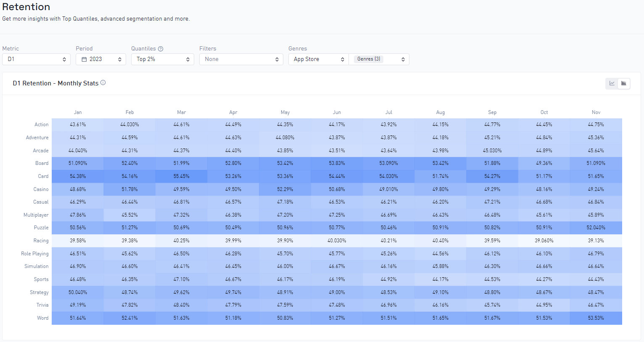
Task: Click the Multiplayer February cell 45.52%
Action: point(129,215)
